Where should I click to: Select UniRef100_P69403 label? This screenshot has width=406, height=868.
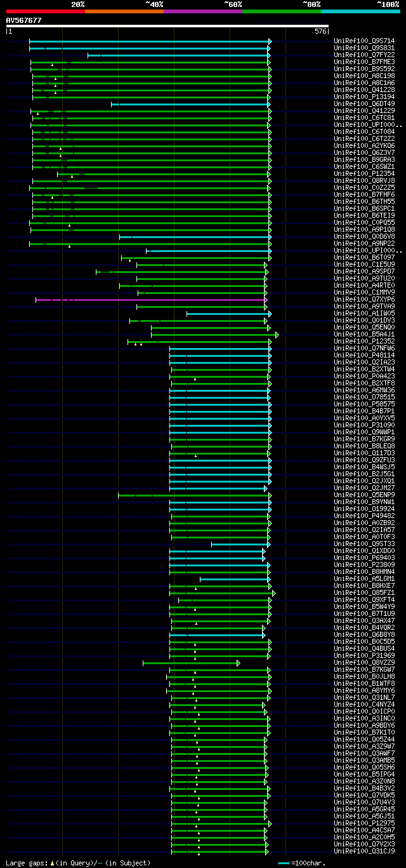click(x=363, y=558)
